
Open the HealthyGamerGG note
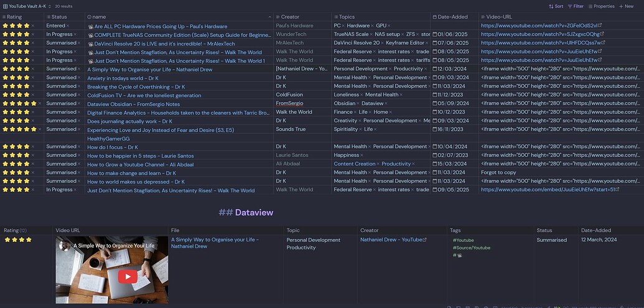108,138
